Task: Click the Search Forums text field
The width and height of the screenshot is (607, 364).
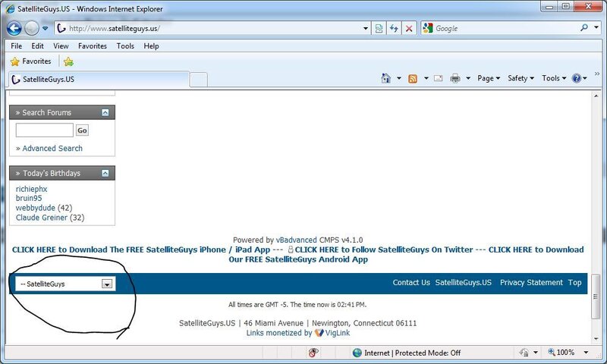Action: pyautogui.click(x=45, y=130)
